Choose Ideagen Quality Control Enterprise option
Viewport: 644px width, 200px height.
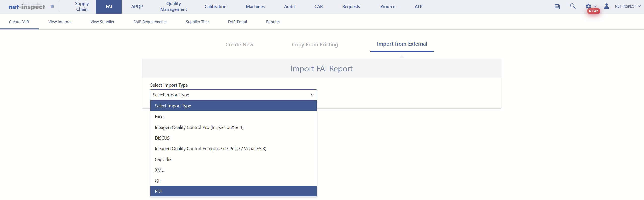point(233,149)
